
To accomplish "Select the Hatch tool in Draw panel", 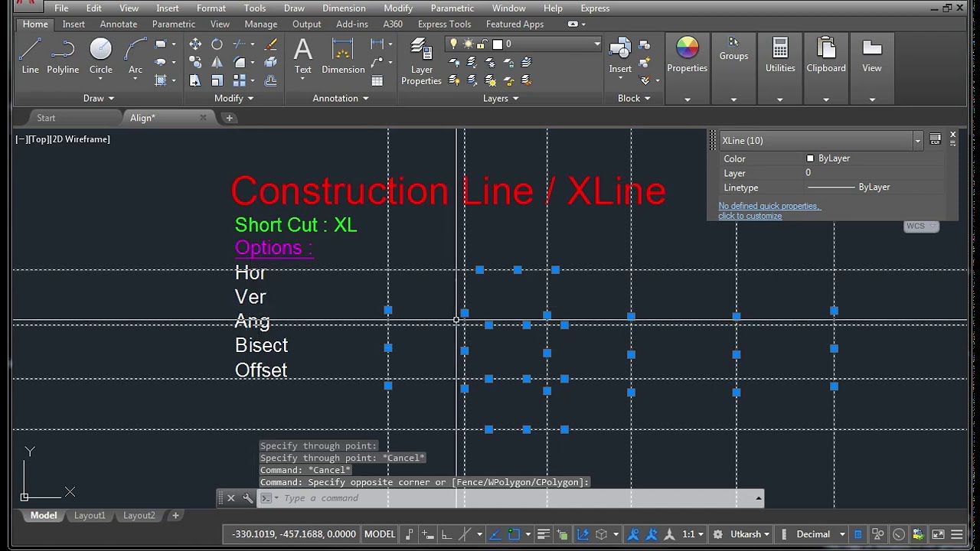I will [x=160, y=80].
